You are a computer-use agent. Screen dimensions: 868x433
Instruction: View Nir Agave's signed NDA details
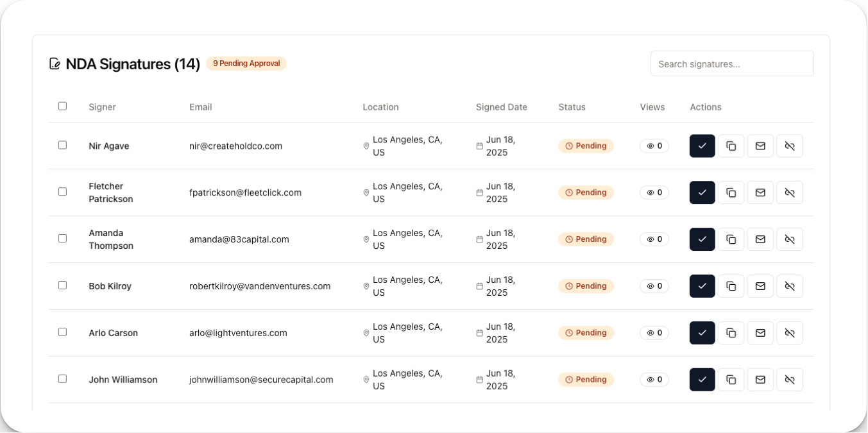(109, 146)
